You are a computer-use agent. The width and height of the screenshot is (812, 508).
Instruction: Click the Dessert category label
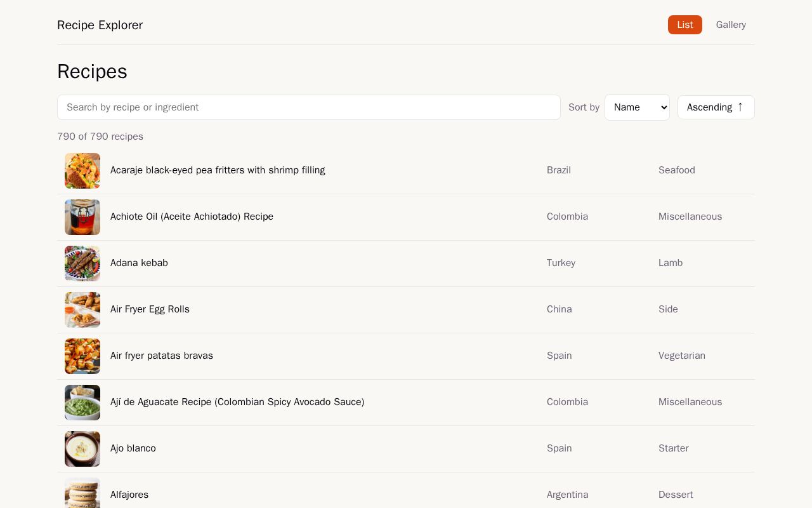click(676, 495)
